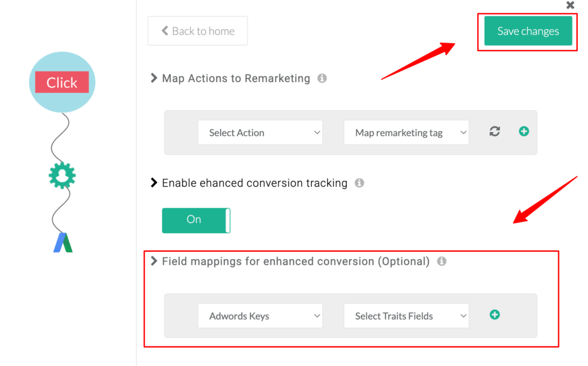Screen dimensions: 588x366
Task: Open the Select Traits Fields dropdown
Action: [x=406, y=315]
